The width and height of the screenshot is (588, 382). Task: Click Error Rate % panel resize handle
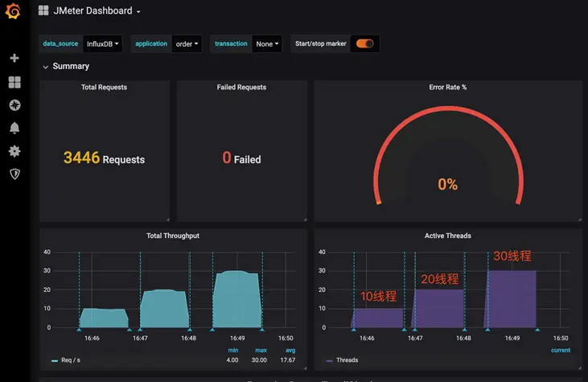click(580, 220)
